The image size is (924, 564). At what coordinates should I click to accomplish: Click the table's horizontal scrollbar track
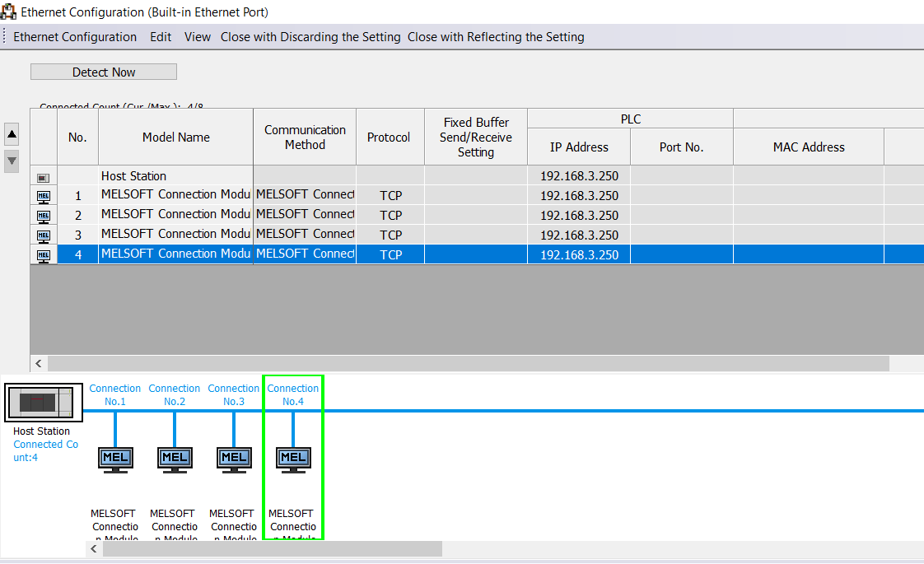(x=469, y=364)
